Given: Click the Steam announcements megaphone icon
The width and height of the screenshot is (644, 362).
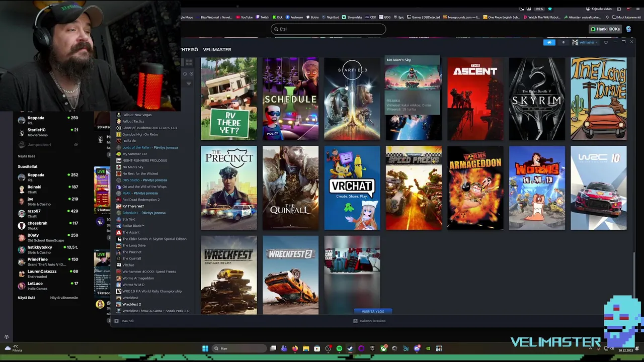Looking at the screenshot, I should [549, 42].
